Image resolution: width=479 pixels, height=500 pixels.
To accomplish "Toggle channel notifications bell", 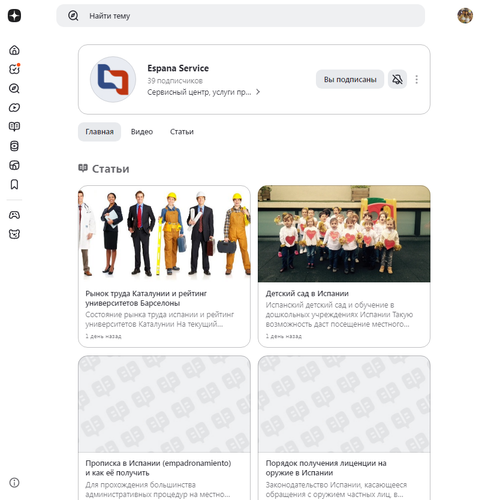I will pos(397,79).
